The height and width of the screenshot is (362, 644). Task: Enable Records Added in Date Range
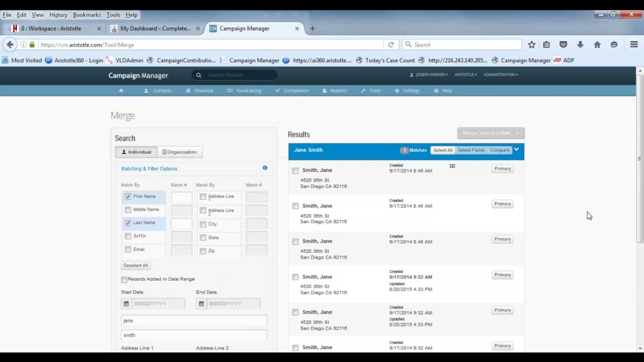pos(124,280)
